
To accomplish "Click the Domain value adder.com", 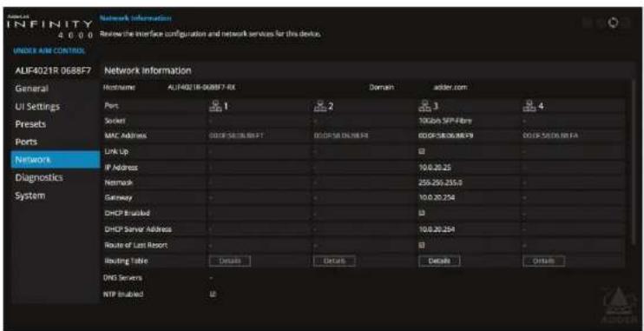I will (x=450, y=87).
